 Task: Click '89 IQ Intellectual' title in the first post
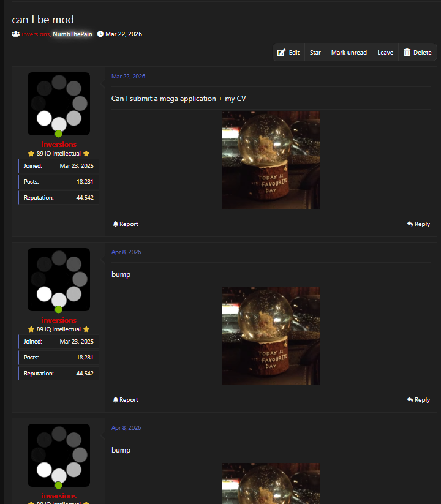point(59,154)
